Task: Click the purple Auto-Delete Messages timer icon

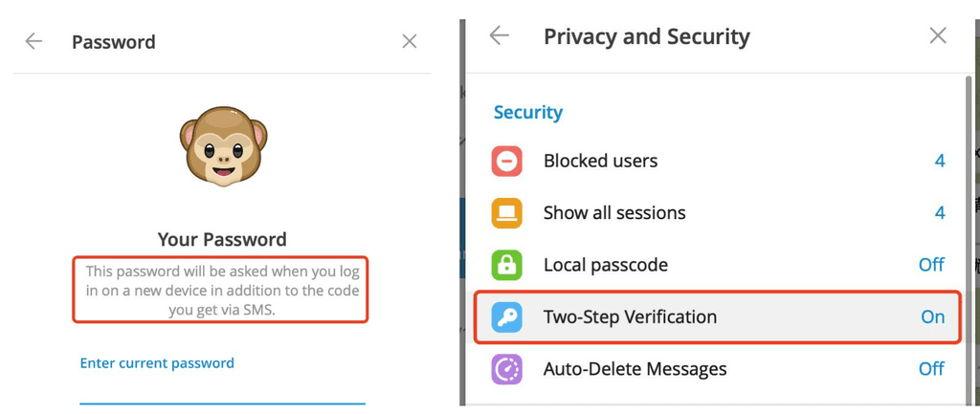Action: coord(506,369)
